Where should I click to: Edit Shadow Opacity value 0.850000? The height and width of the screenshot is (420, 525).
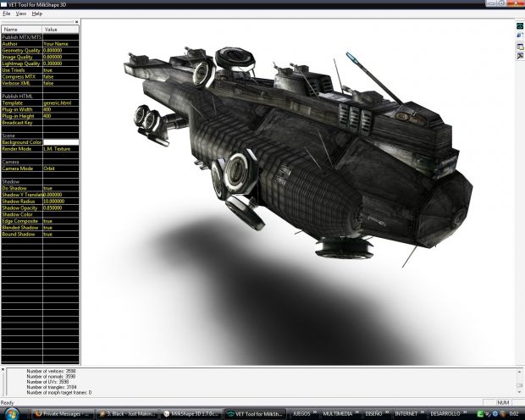tap(61, 208)
